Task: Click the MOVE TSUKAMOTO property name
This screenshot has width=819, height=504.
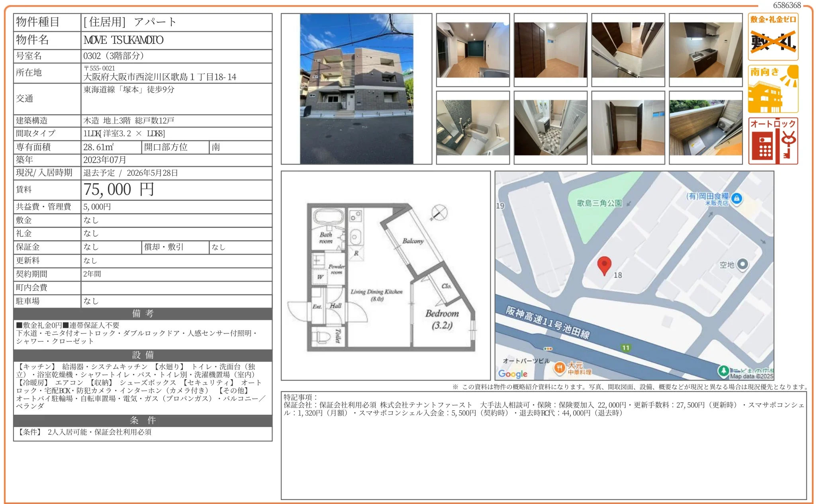Action: 123,40
